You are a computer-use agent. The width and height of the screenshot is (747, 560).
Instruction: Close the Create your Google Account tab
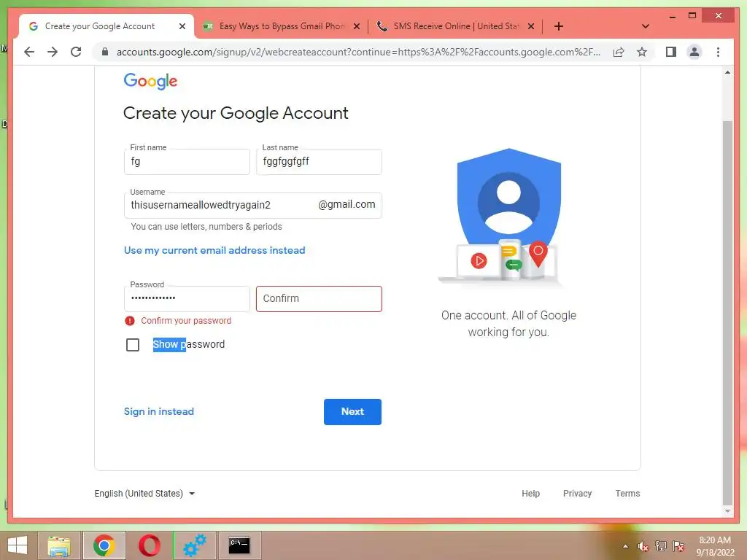(182, 26)
